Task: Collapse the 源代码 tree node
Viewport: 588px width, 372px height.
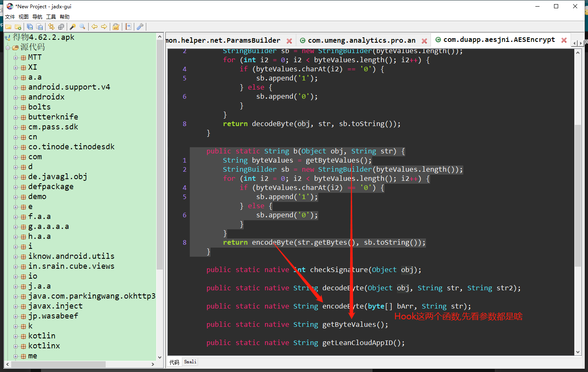Action: 7,47
